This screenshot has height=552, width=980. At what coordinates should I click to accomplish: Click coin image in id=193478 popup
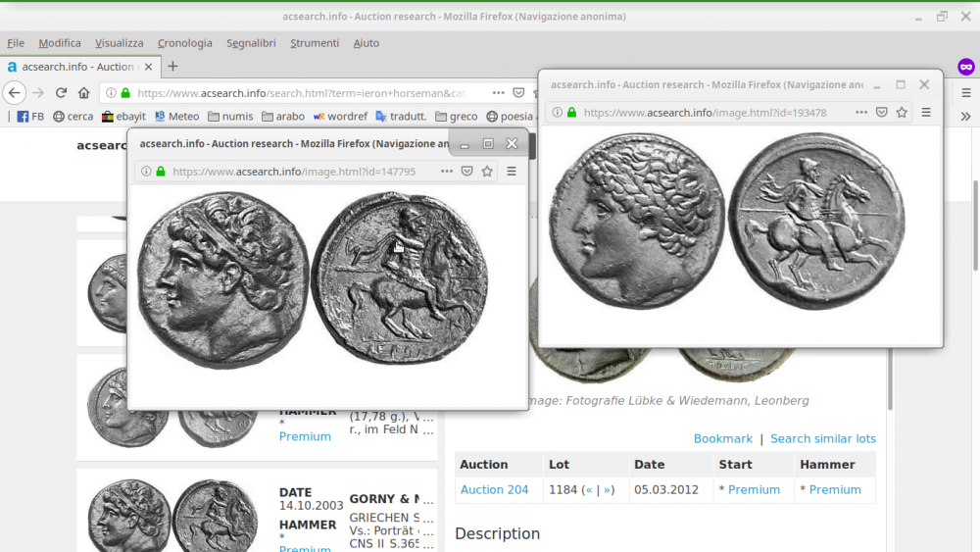click(727, 221)
